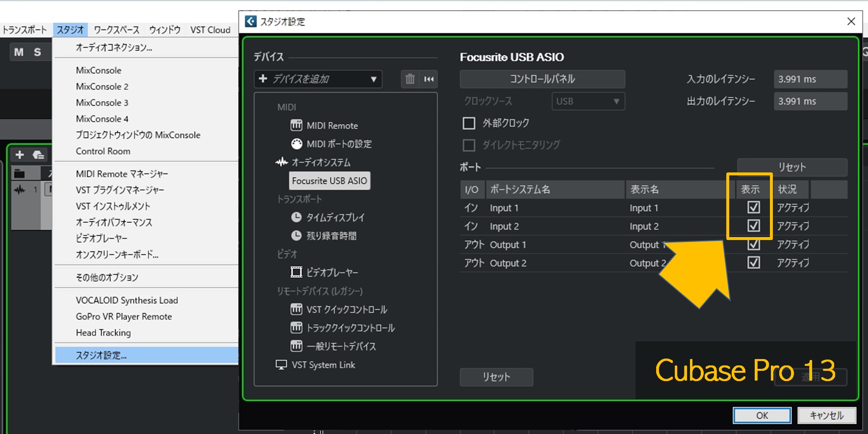Uncheck 表示 for Input 2
The height and width of the screenshot is (434, 868).
[x=754, y=225]
